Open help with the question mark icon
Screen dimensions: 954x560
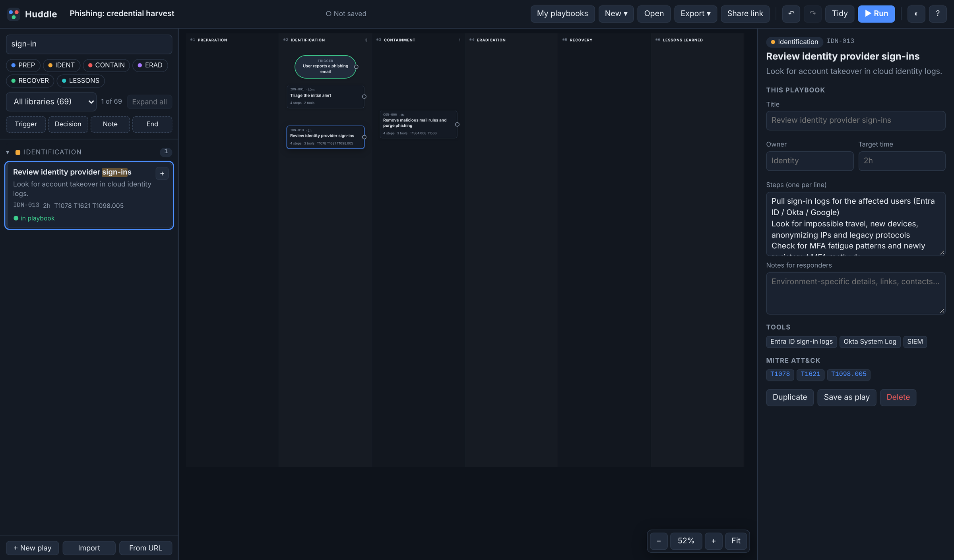[938, 14]
